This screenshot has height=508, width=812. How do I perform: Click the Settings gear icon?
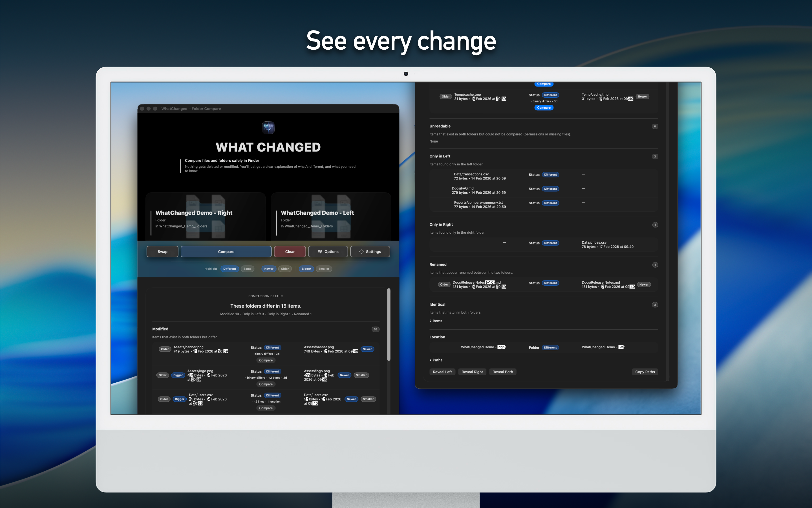pyautogui.click(x=361, y=252)
